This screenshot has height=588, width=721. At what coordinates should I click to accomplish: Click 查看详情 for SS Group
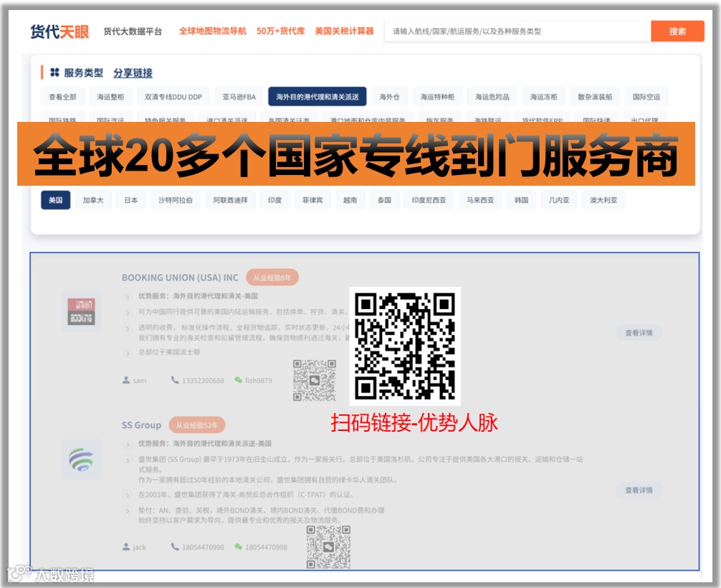coord(639,490)
